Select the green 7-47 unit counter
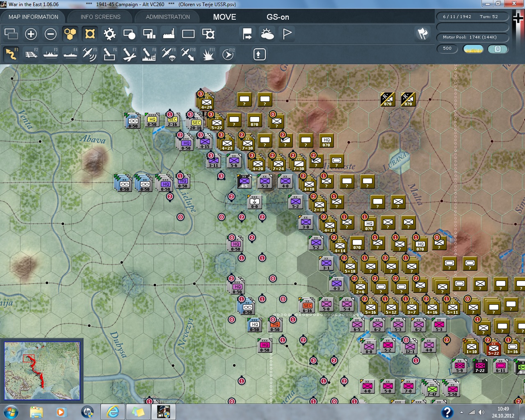 (432, 388)
